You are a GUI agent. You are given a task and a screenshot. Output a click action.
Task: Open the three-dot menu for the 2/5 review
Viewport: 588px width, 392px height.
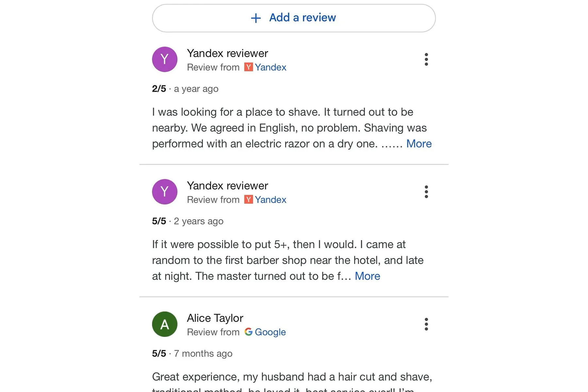point(426,59)
